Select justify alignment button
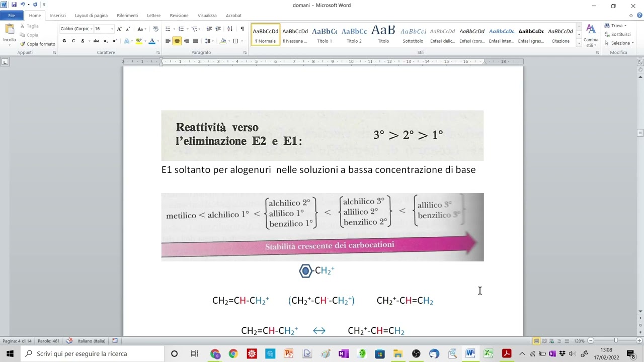This screenshot has width=644, height=362. point(195,41)
